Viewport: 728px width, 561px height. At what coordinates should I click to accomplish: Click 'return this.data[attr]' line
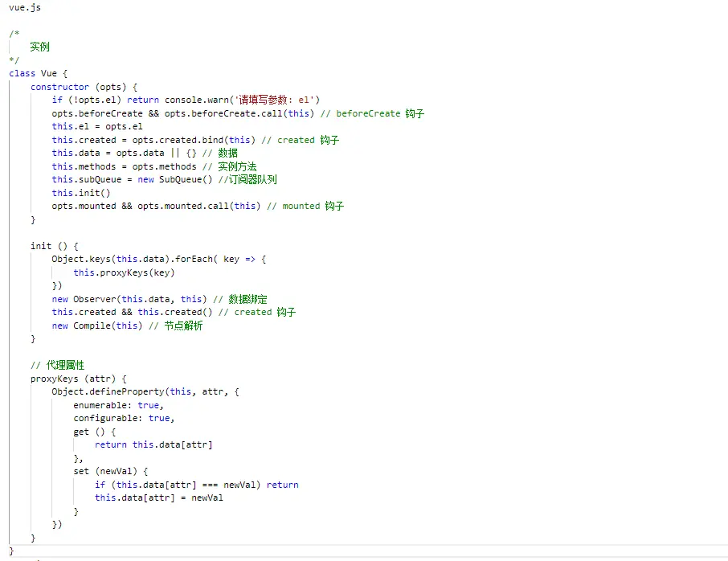[153, 444]
